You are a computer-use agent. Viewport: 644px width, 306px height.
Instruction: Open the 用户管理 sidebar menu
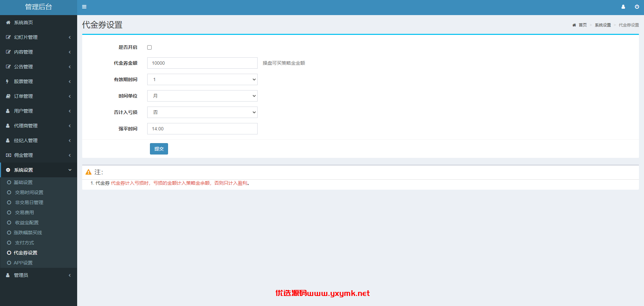tap(39, 111)
